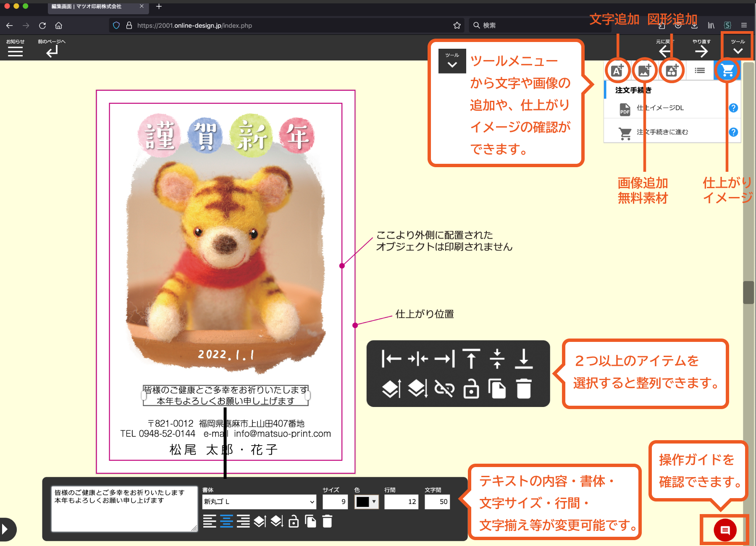756x546 pixels.
Task: Set text align right in text panel
Action: pyautogui.click(x=243, y=521)
